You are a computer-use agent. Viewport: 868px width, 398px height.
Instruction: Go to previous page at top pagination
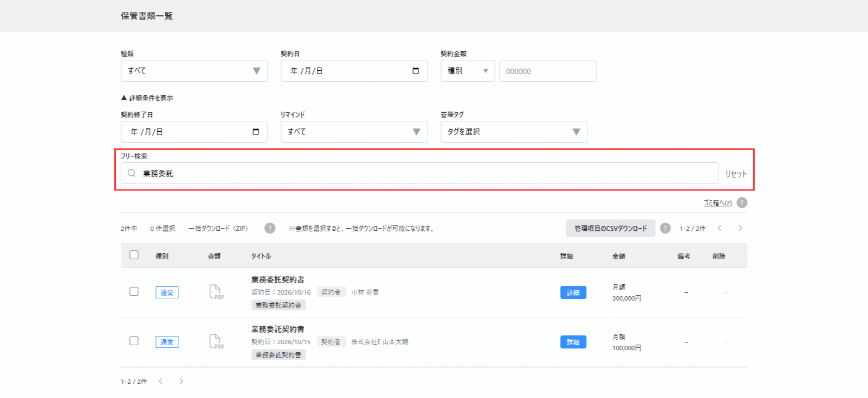click(720, 228)
